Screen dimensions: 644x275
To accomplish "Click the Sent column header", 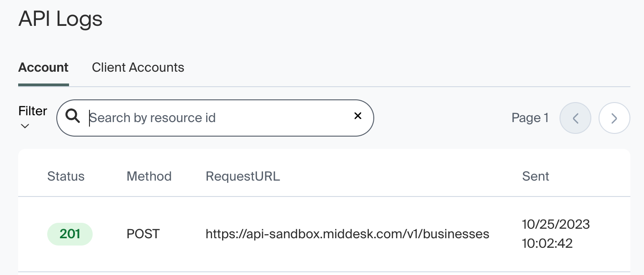I will 535,176.
